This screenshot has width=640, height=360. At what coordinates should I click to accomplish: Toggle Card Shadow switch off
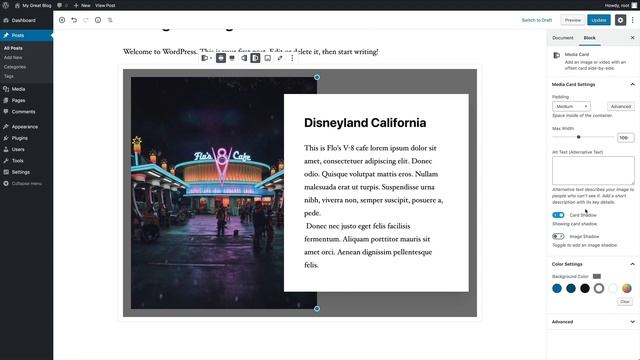click(x=558, y=215)
